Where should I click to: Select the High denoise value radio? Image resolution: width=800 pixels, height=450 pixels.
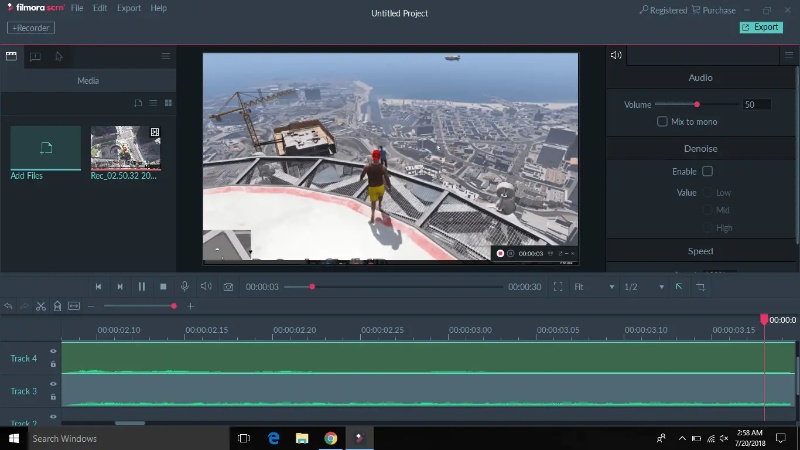[x=708, y=228]
